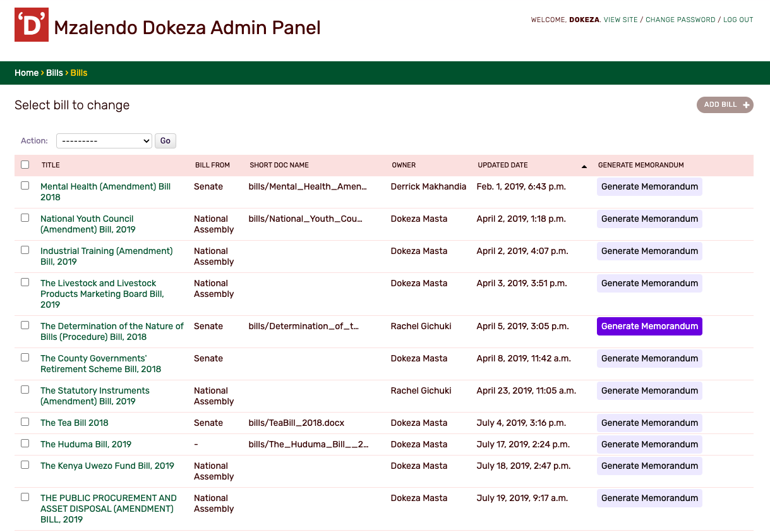Generate memorandum for The Tea Bill 2018
This screenshot has height=532, width=770.
(x=649, y=423)
